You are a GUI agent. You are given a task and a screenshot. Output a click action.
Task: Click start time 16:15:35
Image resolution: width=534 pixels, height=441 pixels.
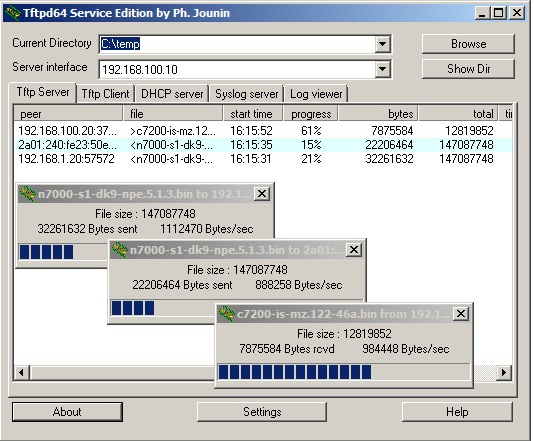[251, 145]
